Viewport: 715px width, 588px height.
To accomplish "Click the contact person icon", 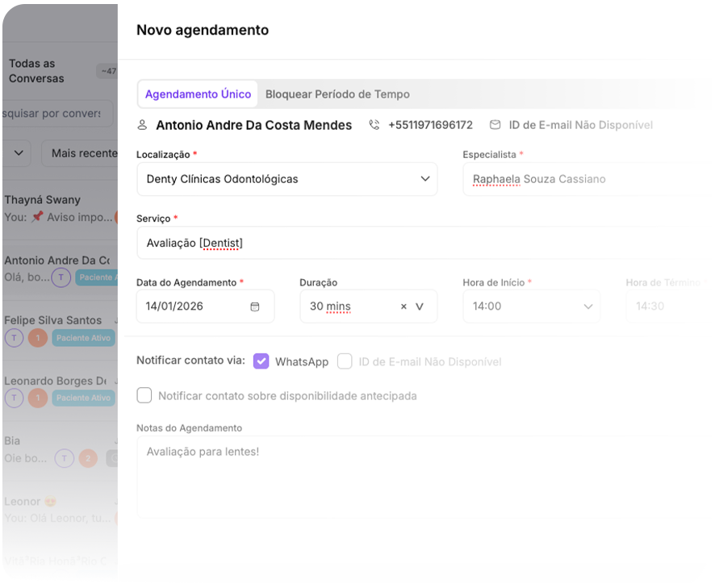I will (x=143, y=125).
